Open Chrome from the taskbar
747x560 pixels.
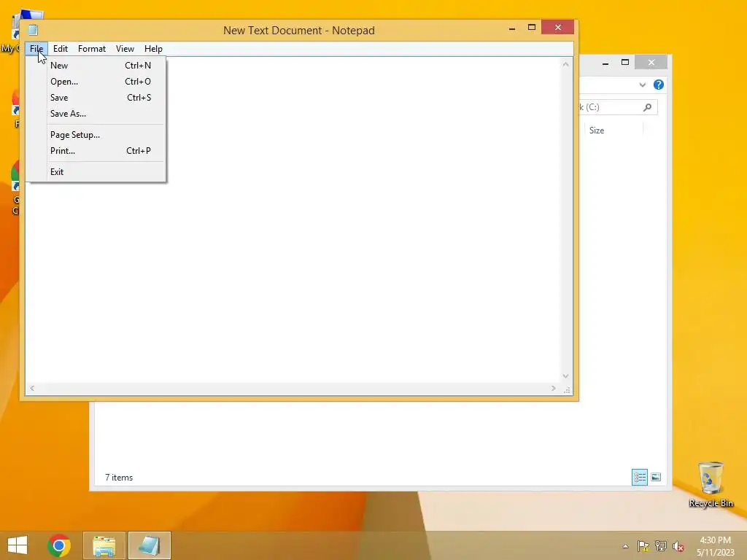(x=59, y=545)
